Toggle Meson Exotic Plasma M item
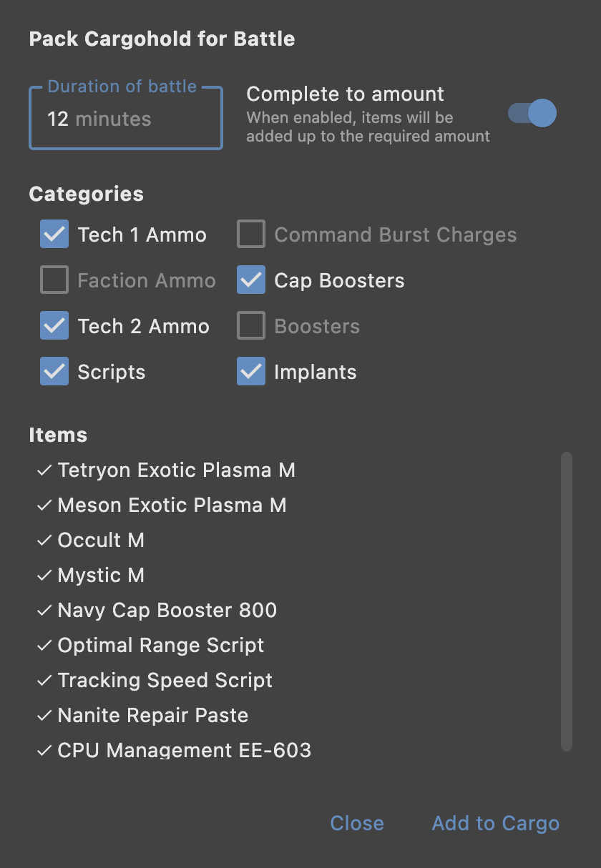The width and height of the screenshot is (601, 868). pos(162,505)
